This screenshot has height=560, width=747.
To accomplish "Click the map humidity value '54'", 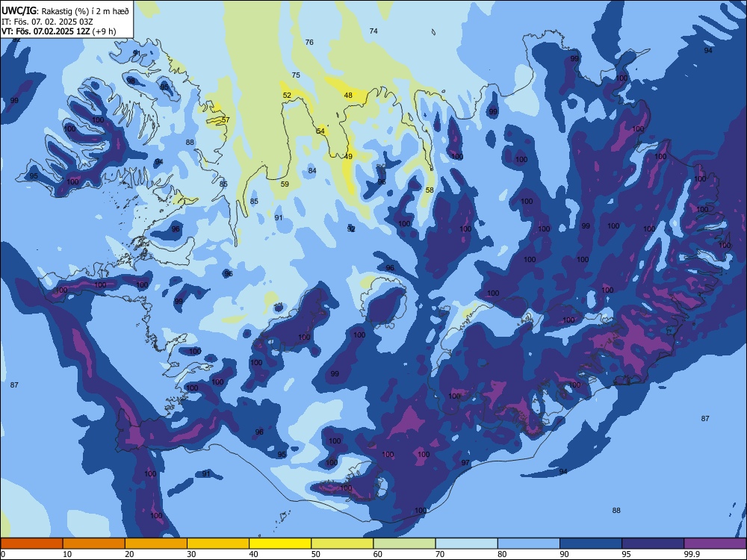I will tap(320, 131).
